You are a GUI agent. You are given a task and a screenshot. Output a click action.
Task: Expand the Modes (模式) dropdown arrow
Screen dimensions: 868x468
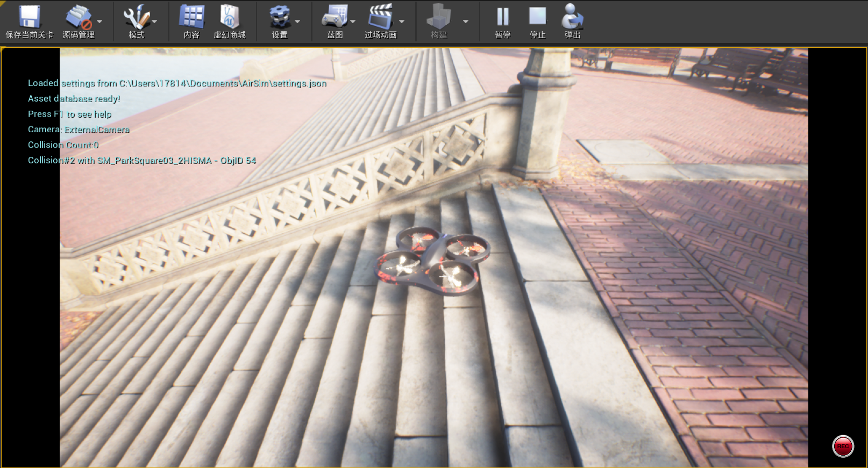155,21
